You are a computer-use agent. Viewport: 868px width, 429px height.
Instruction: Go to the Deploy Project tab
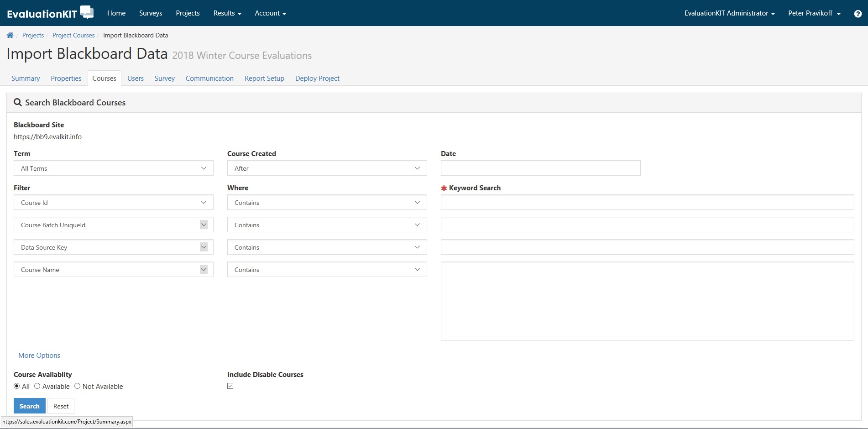pos(317,78)
